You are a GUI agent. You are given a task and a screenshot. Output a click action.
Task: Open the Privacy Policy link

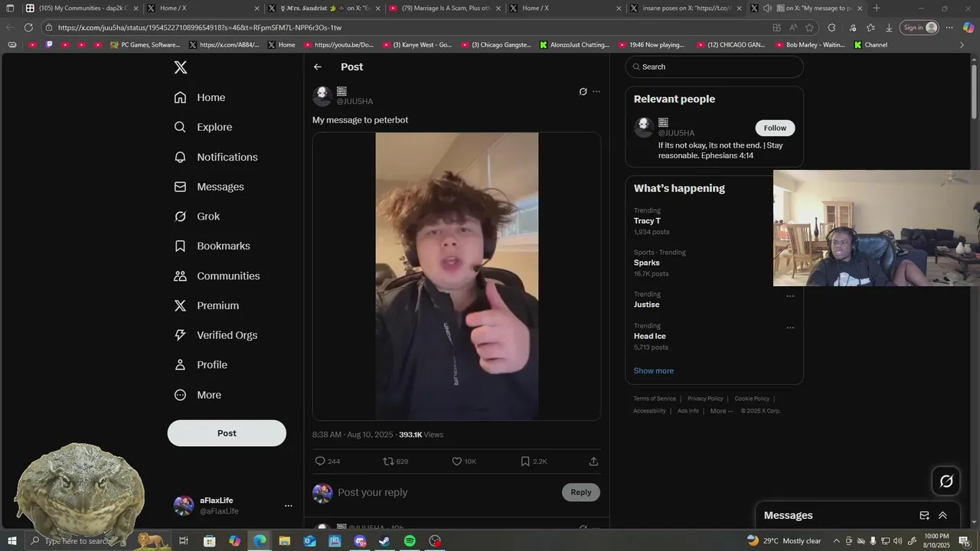(705, 399)
